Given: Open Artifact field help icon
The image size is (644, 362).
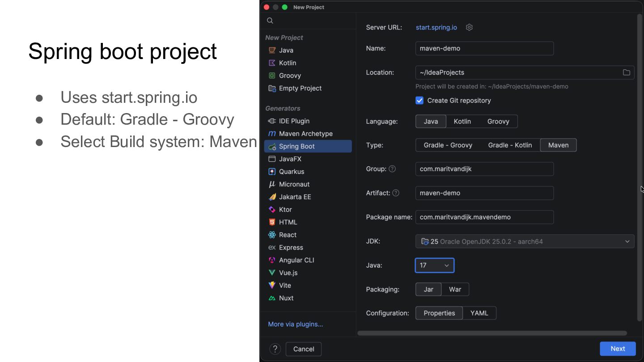Looking at the screenshot, I should click(x=396, y=193).
